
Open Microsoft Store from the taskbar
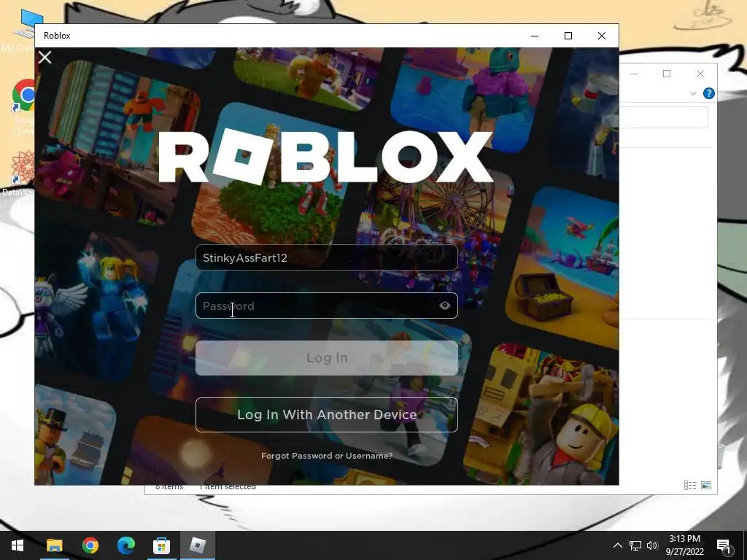(x=161, y=545)
